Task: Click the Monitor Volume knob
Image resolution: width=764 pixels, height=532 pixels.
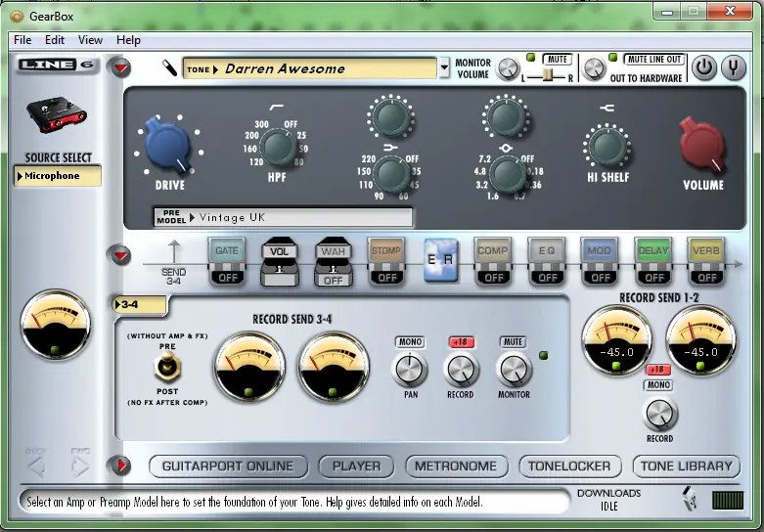Action: click(x=509, y=68)
